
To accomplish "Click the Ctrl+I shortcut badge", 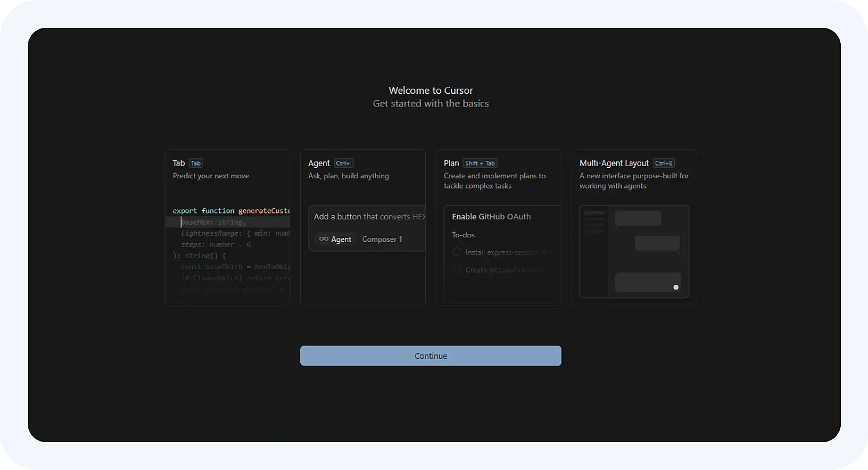I will tap(344, 163).
